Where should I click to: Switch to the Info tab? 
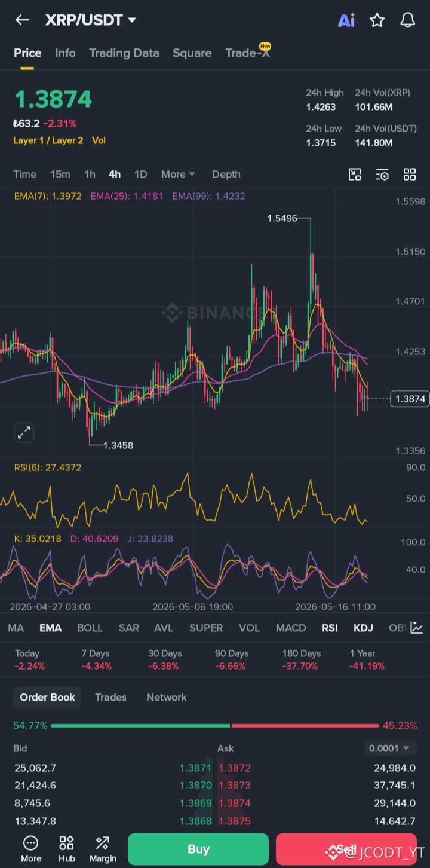click(x=65, y=53)
